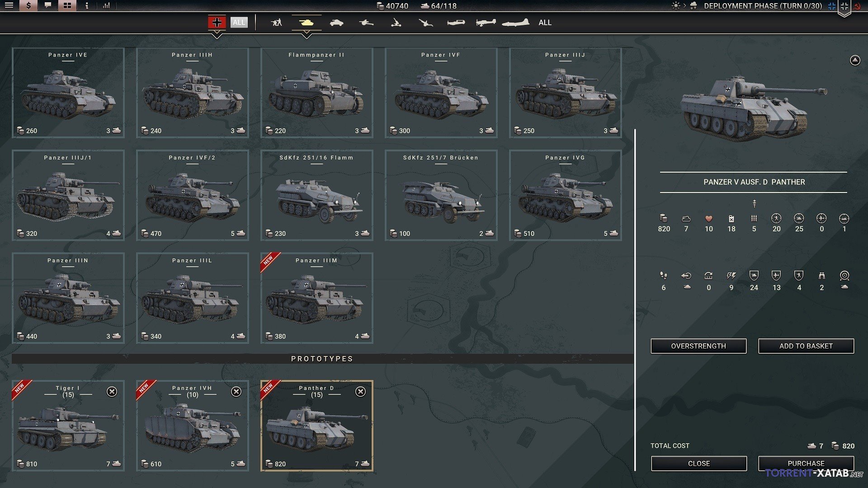Screen dimensions: 868x488
Task: Dismiss the Tiger I prototype
Action: coord(112,391)
